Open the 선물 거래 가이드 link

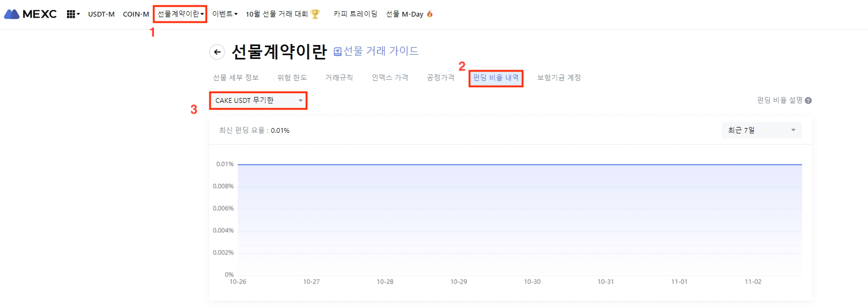(x=381, y=51)
